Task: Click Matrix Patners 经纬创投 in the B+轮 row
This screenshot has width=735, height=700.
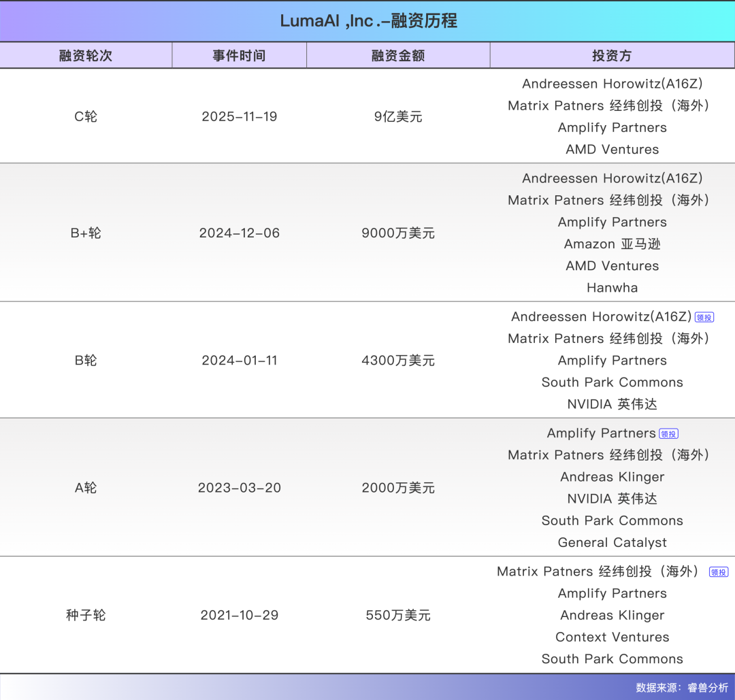Action: click(608, 200)
